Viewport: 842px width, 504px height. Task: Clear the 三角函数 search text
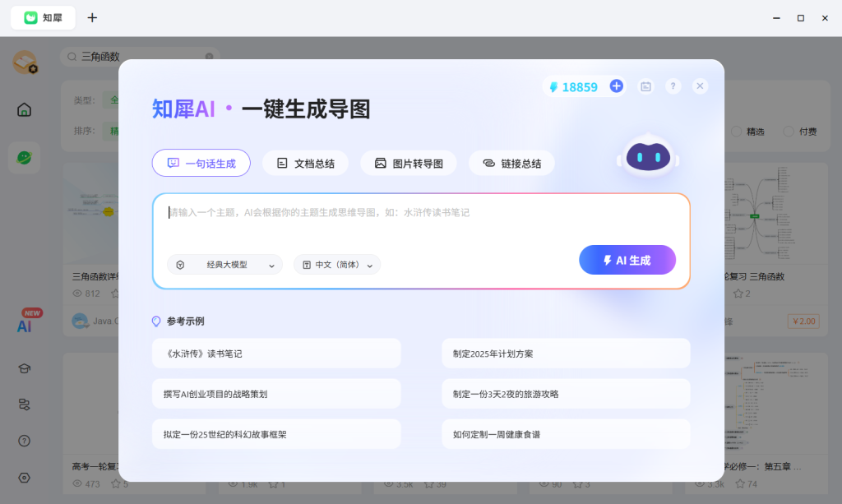click(210, 57)
